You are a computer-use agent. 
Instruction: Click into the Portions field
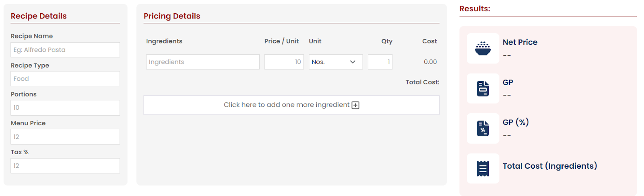(x=65, y=108)
